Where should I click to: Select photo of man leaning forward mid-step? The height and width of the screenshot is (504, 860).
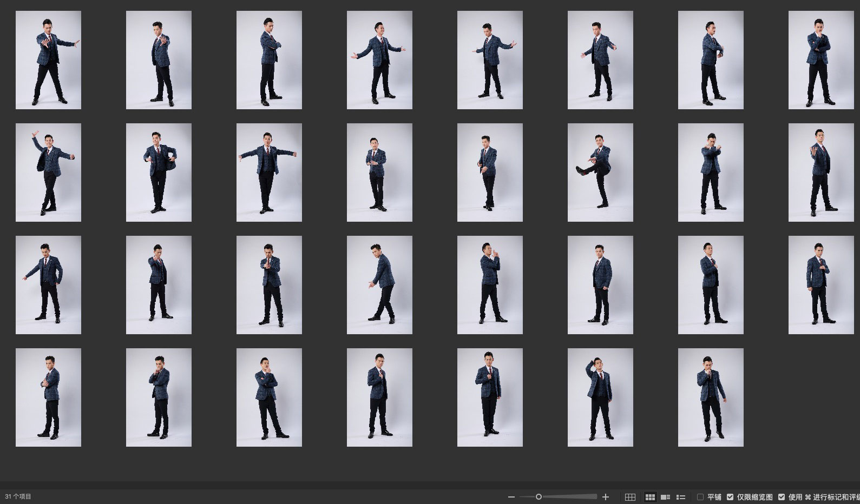click(x=379, y=285)
